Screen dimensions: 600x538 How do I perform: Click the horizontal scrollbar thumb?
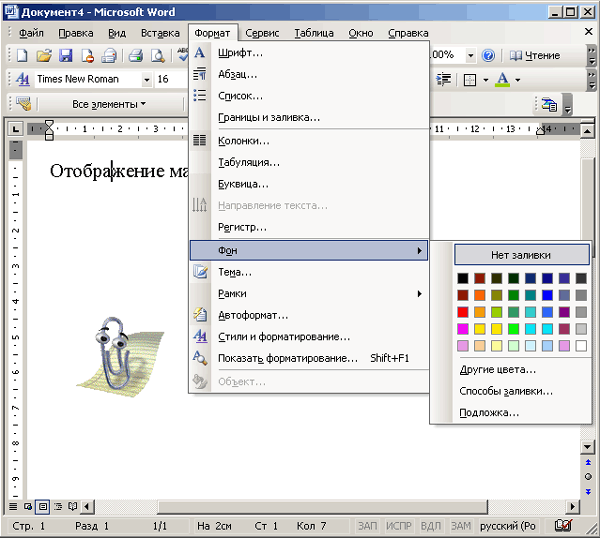(323, 507)
